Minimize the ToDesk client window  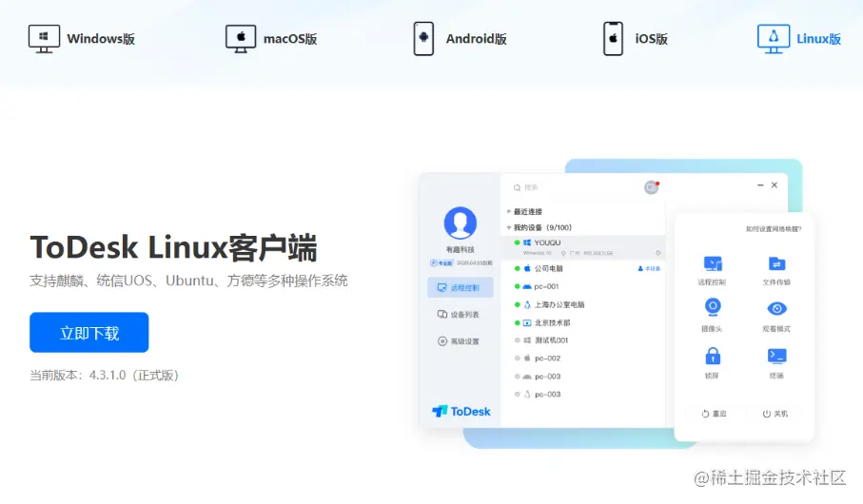coord(760,185)
